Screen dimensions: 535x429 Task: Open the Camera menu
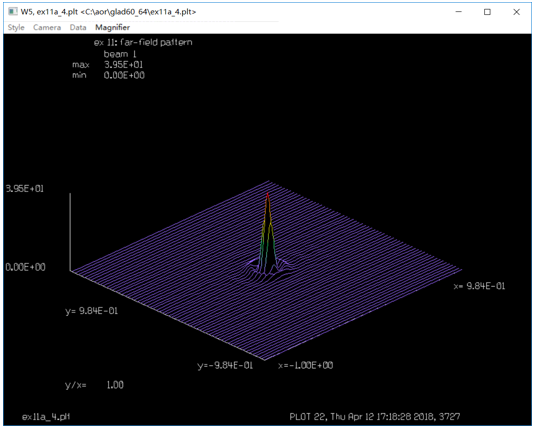[47, 28]
